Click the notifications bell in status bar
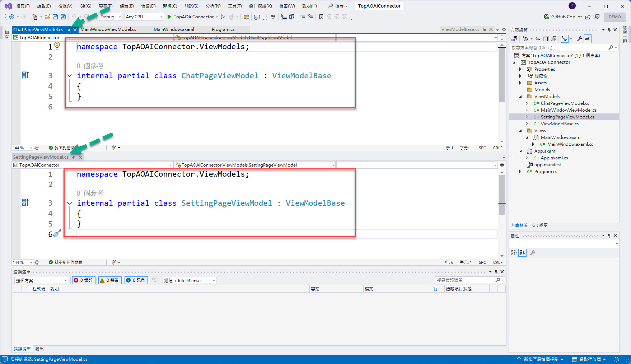The image size is (631, 364). (617, 359)
